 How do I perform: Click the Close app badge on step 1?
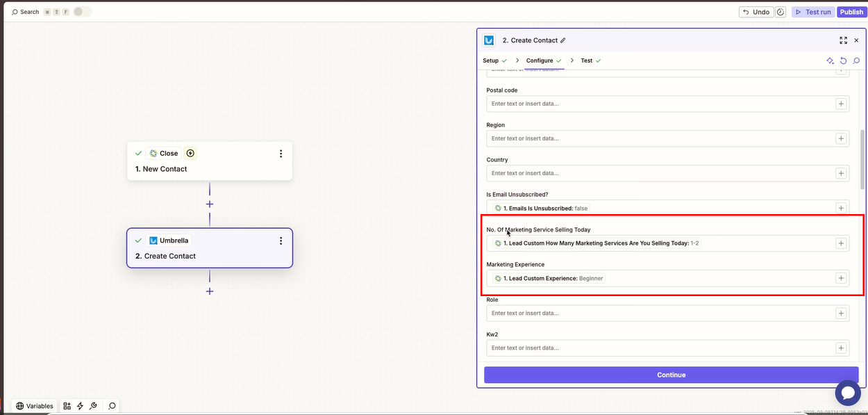[x=164, y=153]
